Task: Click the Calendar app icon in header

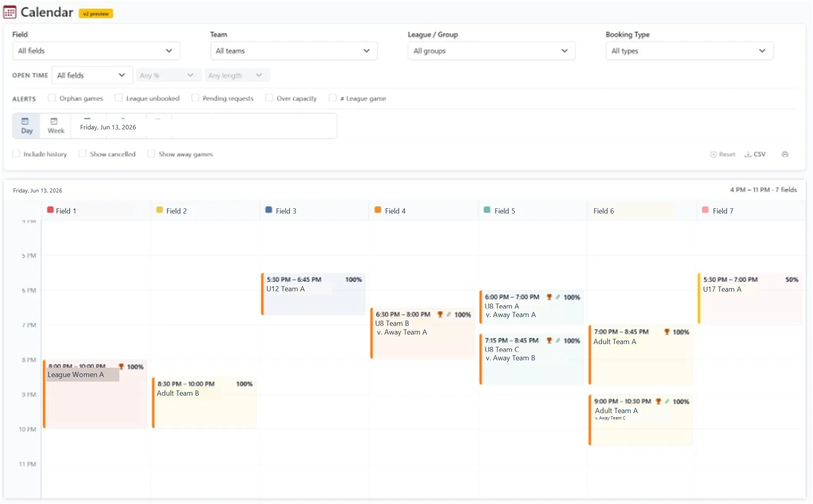Action: pos(10,12)
